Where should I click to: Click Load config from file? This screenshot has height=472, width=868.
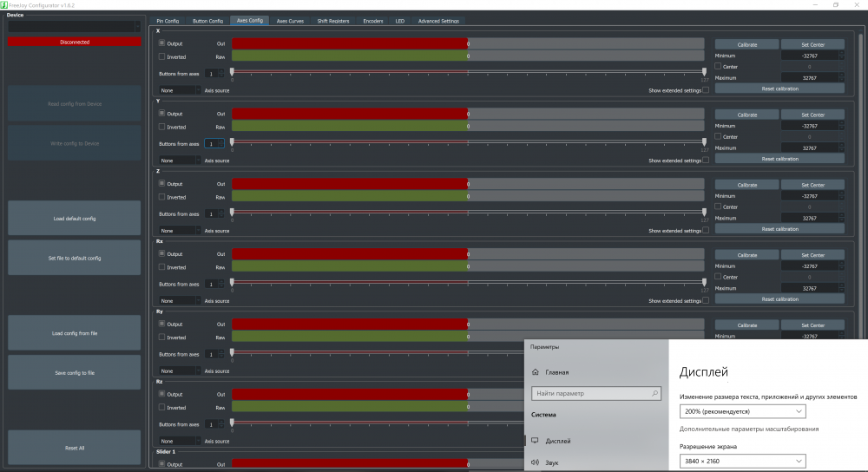[74, 333]
